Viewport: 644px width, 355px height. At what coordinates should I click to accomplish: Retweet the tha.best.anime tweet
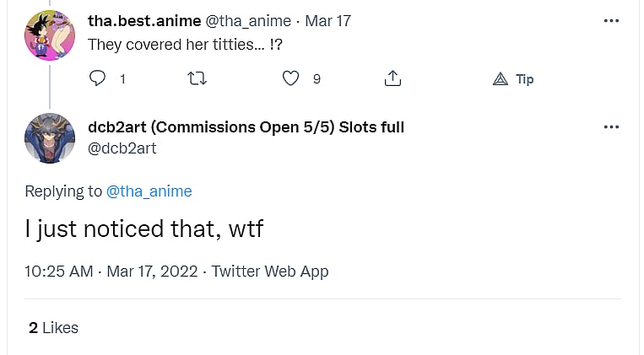[197, 78]
